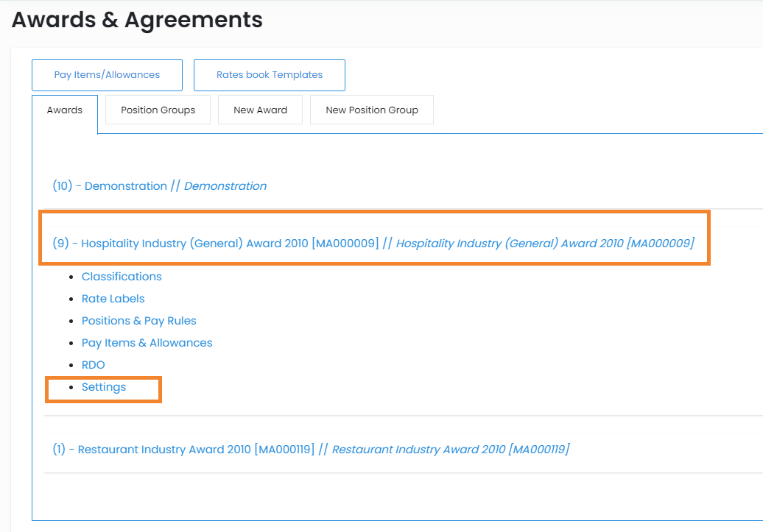
Task: Click the italic Restaurant Industry Award 2010 title
Action: point(450,450)
